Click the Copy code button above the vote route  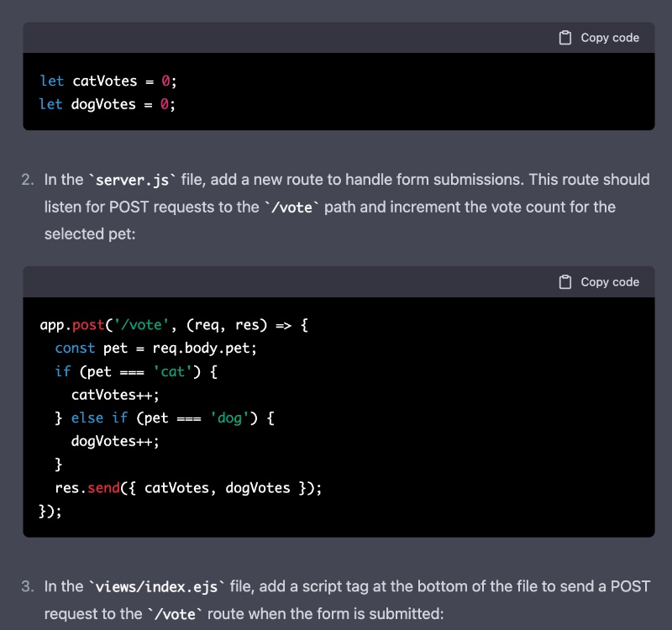tap(596, 282)
